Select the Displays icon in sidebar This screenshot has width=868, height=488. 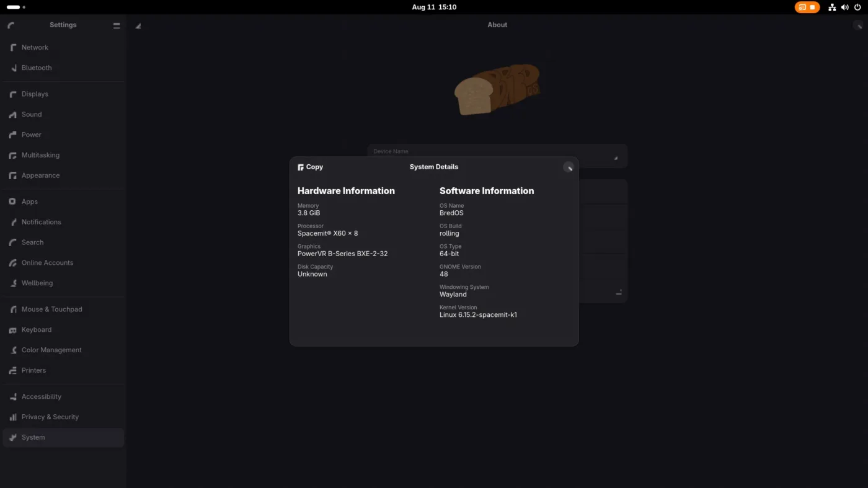tap(12, 94)
